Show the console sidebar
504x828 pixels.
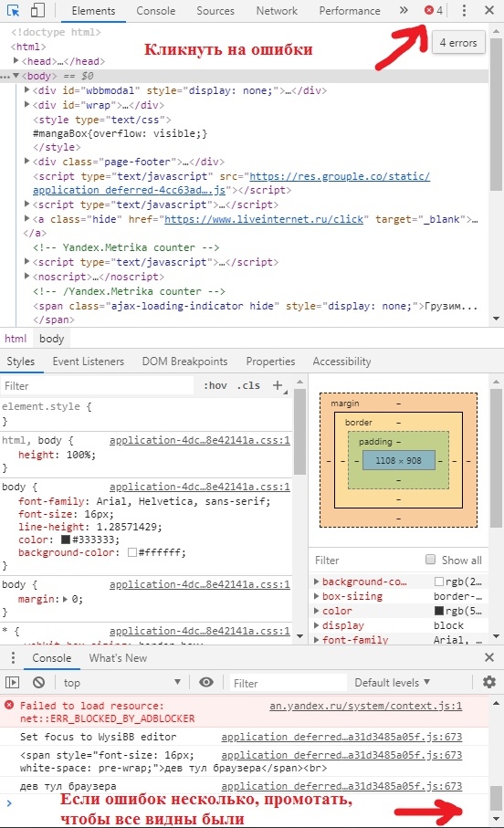tap(12, 682)
